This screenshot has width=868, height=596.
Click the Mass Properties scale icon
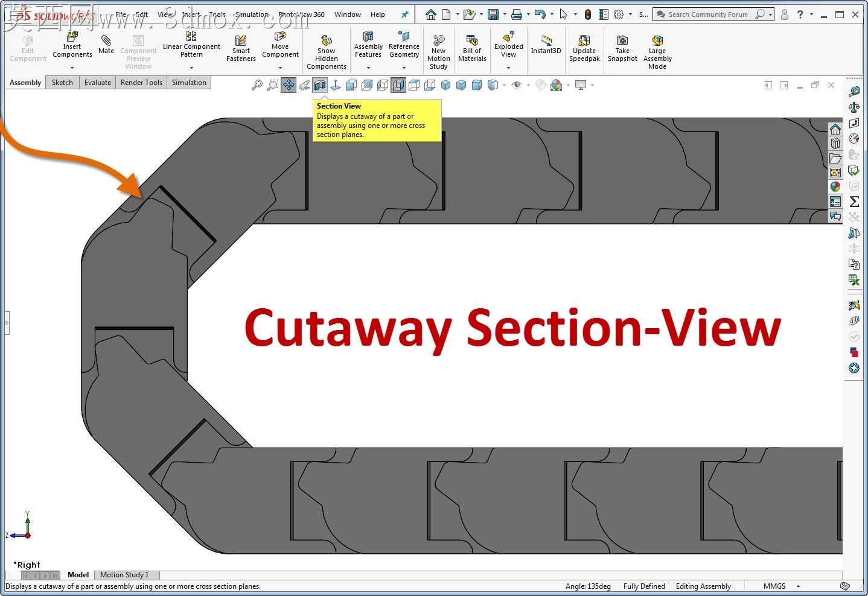pos(854,107)
